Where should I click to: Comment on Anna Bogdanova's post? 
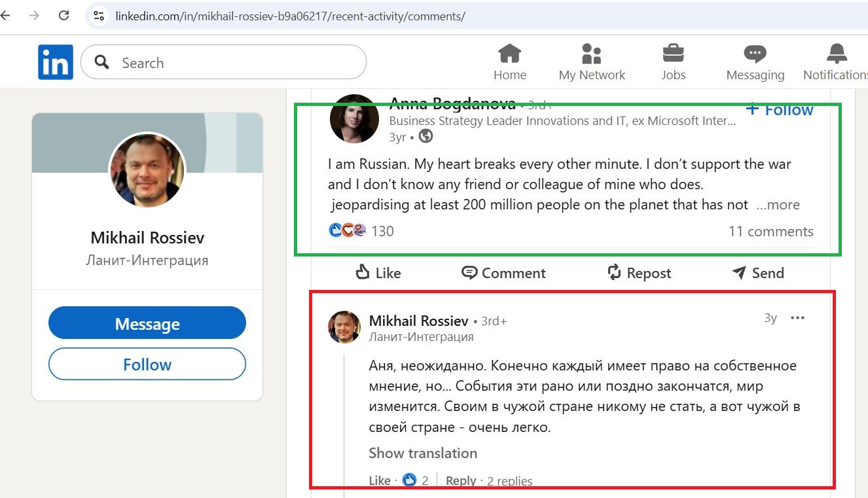503,273
